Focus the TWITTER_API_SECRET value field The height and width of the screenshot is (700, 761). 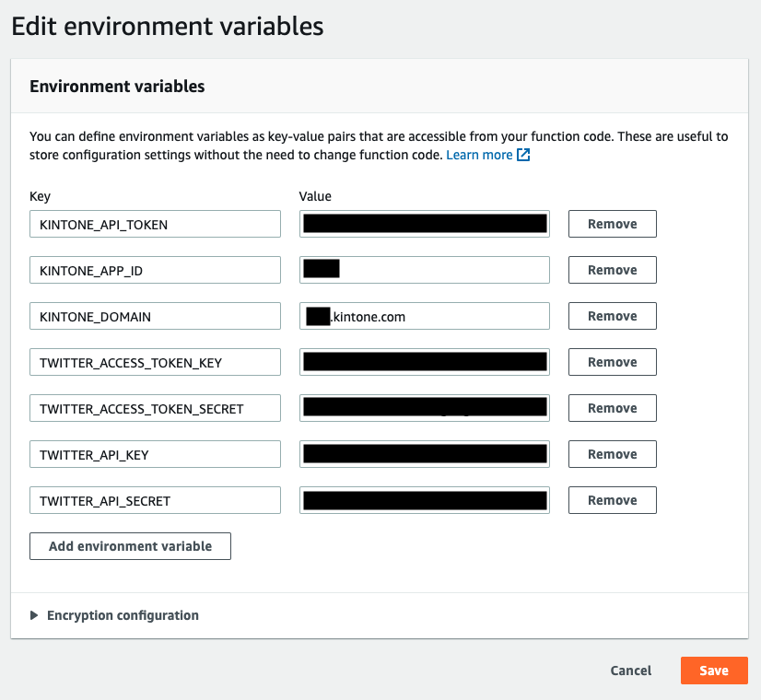click(x=424, y=500)
